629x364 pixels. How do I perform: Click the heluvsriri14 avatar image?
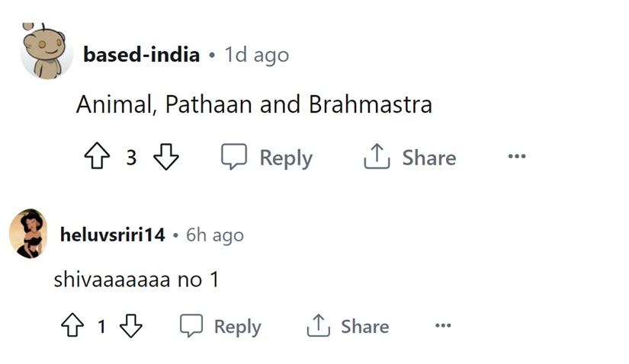point(27,233)
